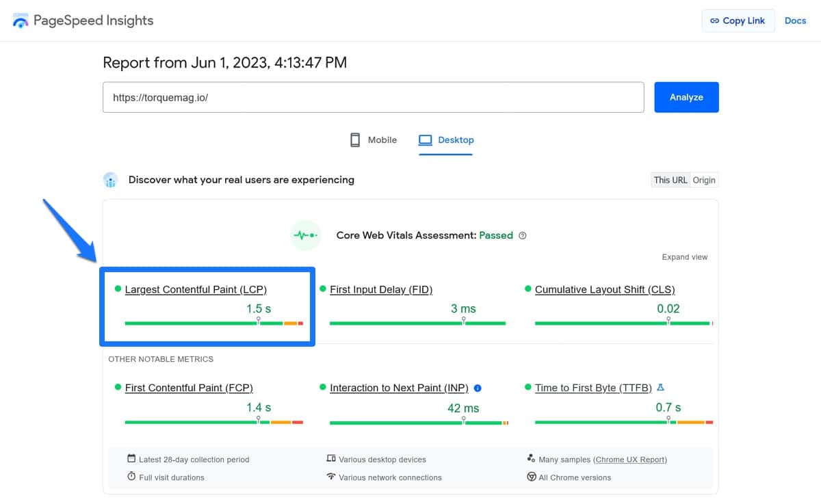This screenshot has height=504, width=821.
Task: Select the This URL toggle option
Action: pos(670,180)
